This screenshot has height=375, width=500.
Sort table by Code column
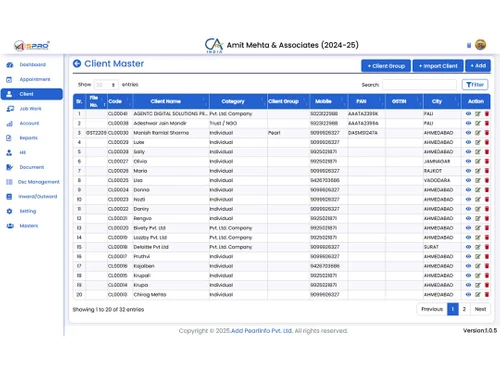pos(120,101)
